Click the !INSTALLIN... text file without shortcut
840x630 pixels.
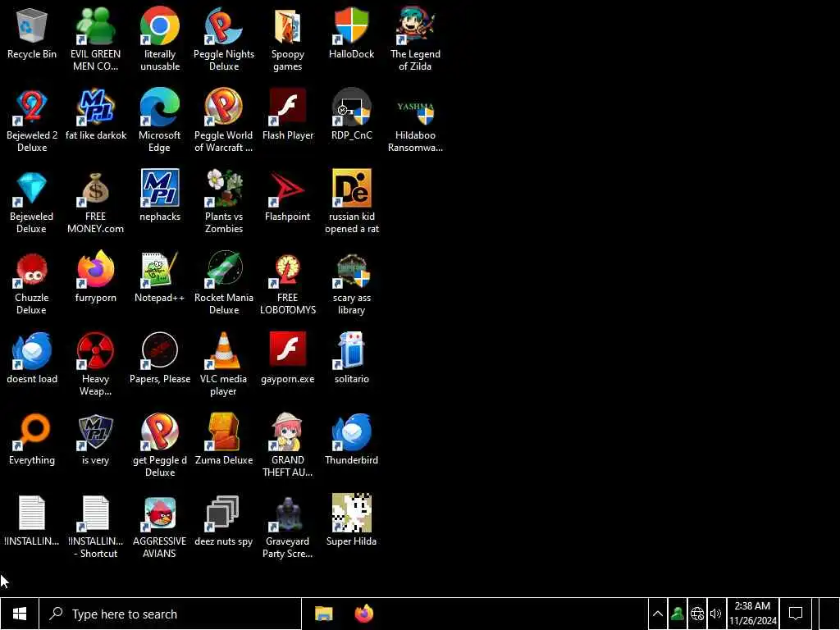point(32,514)
